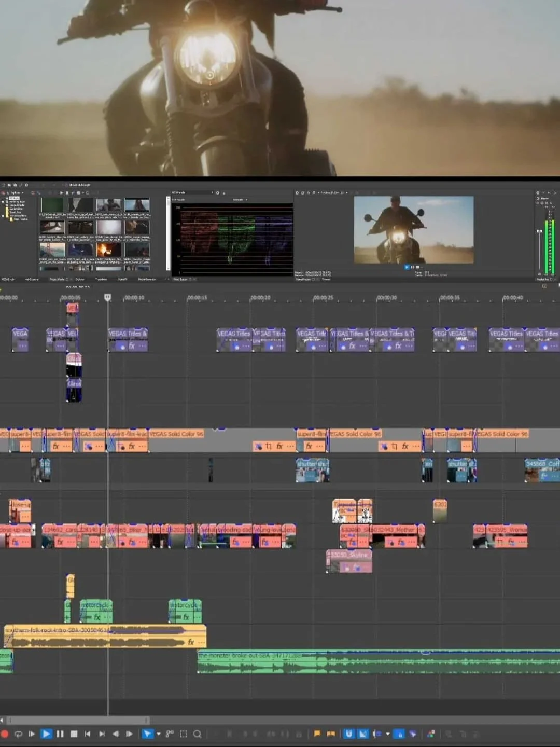Open the edit tool dropdown arrow
Image resolution: width=560 pixels, height=747 pixels.
159,734
